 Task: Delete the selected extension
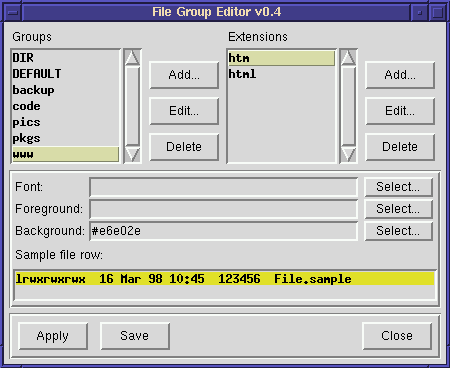tap(400, 147)
